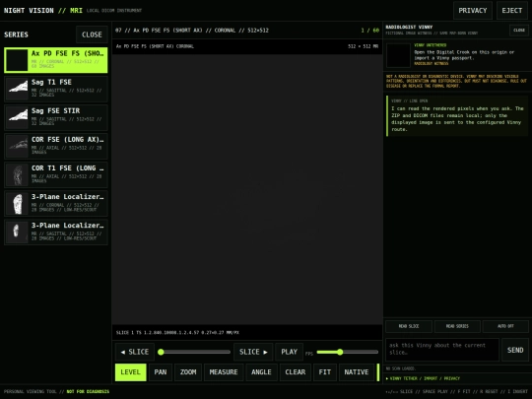532x399 pixels.
Task: Click the 'VINNY UNTETHERED' status text
Action: pos(431,45)
